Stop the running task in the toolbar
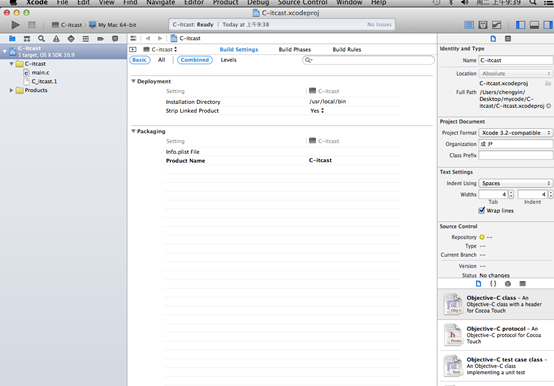 click(x=32, y=25)
